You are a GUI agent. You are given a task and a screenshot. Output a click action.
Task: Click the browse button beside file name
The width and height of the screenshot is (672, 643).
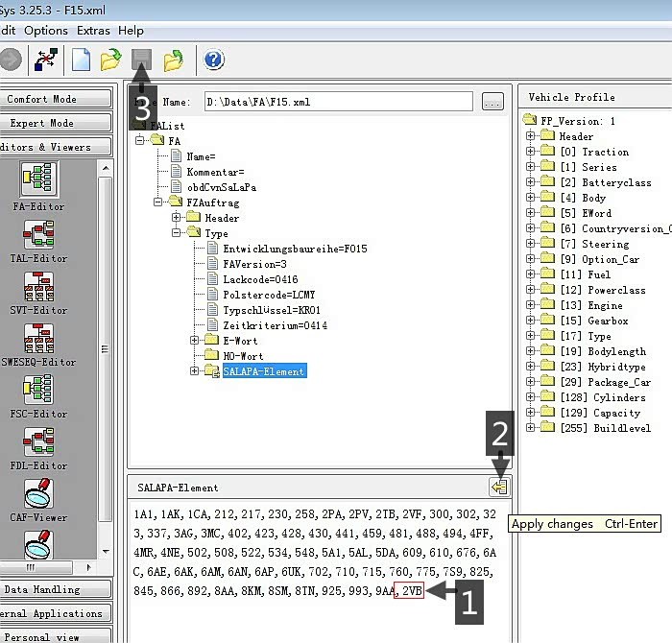[x=492, y=102]
